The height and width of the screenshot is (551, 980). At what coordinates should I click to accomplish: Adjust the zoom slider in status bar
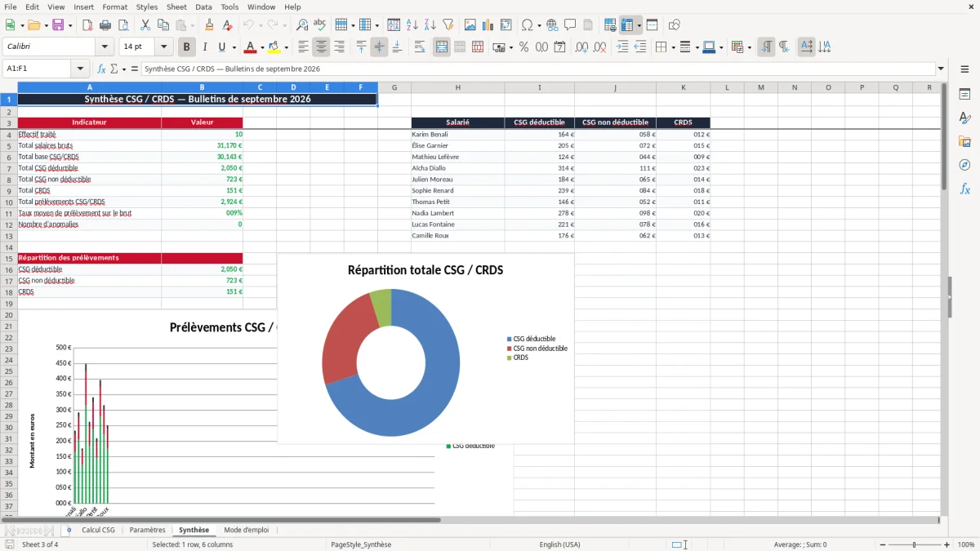click(915, 544)
